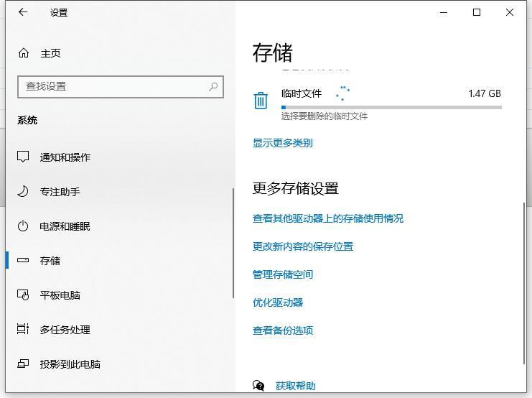Click the search magnifier icon
Image resolution: width=532 pixels, height=398 pixels.
[x=213, y=87]
